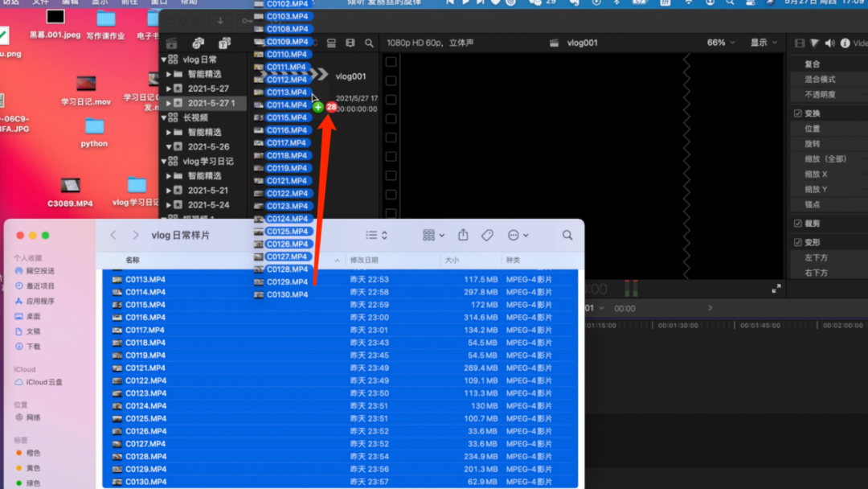Sort Finder list by 大小 column
The height and width of the screenshot is (489, 868).
(452, 260)
